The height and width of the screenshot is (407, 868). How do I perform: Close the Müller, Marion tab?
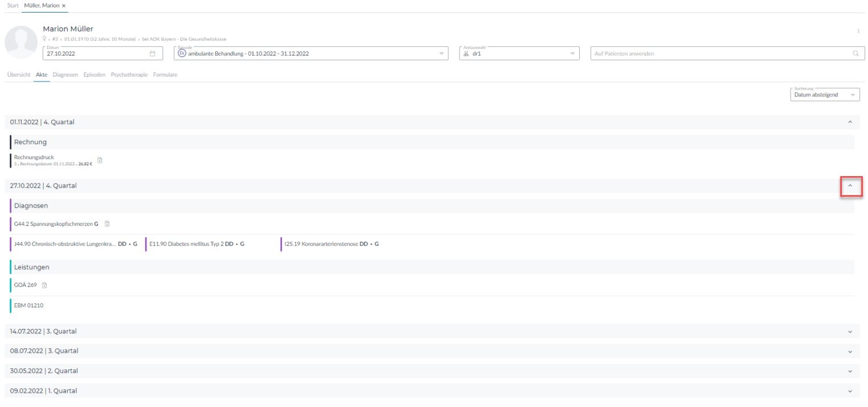pyautogui.click(x=64, y=5)
